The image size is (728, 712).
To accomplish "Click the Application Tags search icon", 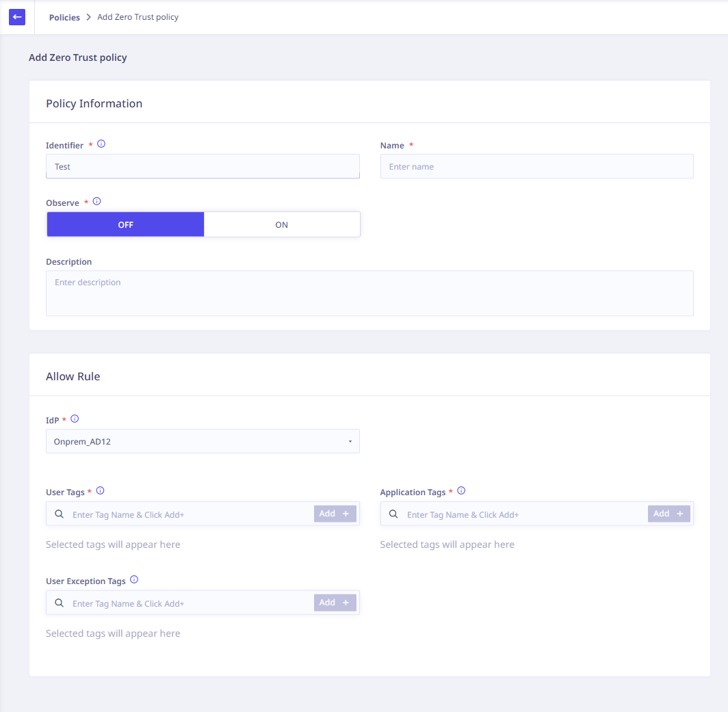I will pos(393,514).
